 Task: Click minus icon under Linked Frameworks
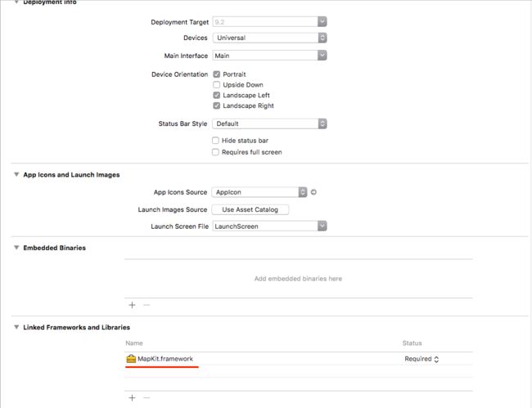[x=147, y=398]
